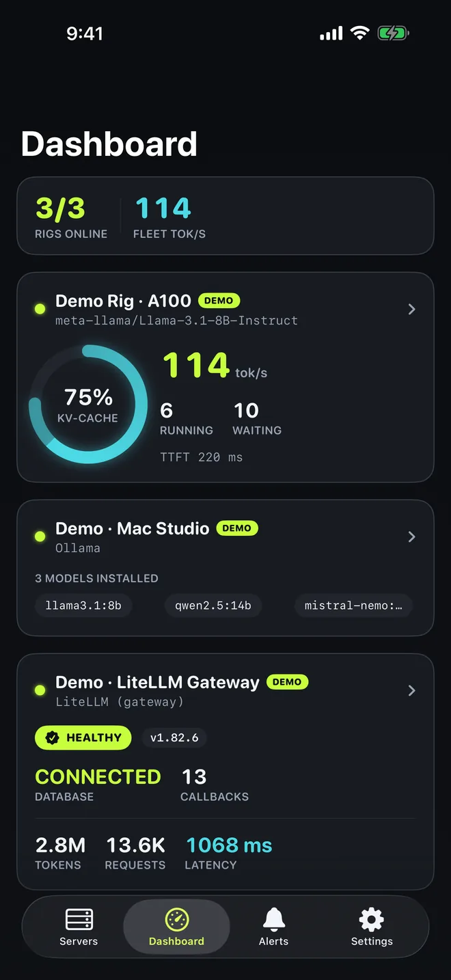
Task: Tap the 10 waiting count
Action: coord(246,410)
